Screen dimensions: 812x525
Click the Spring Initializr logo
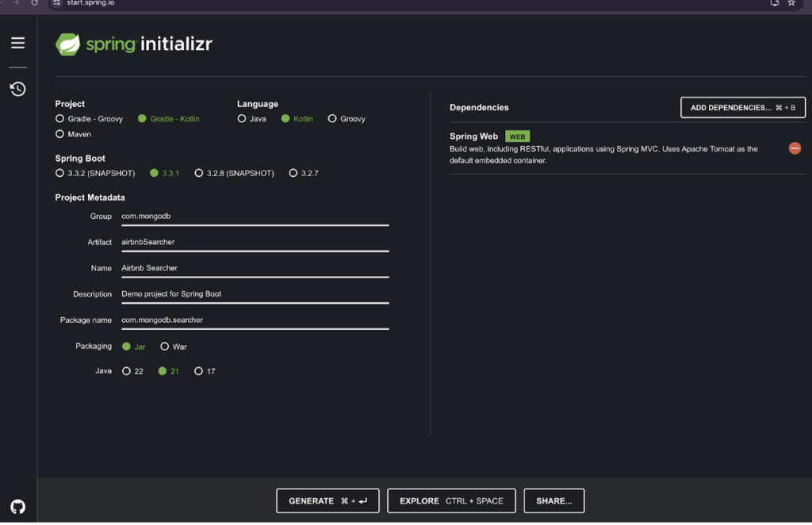(x=133, y=44)
